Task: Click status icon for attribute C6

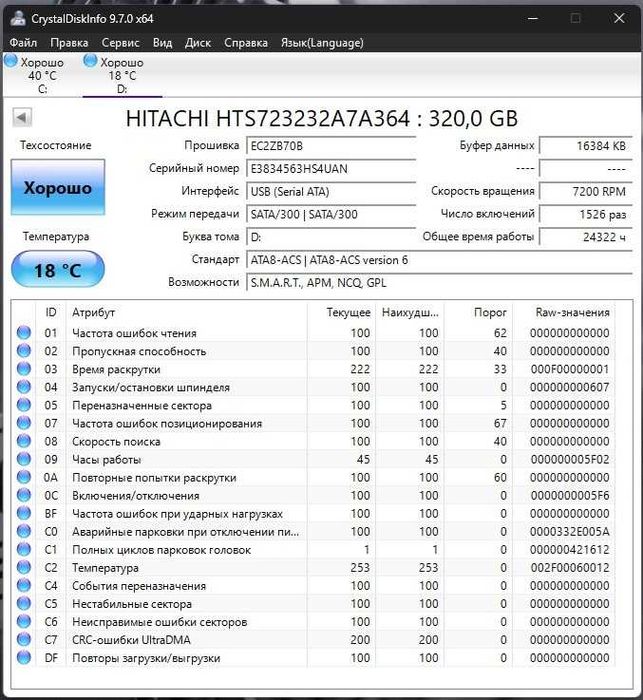Action: click(x=24, y=621)
